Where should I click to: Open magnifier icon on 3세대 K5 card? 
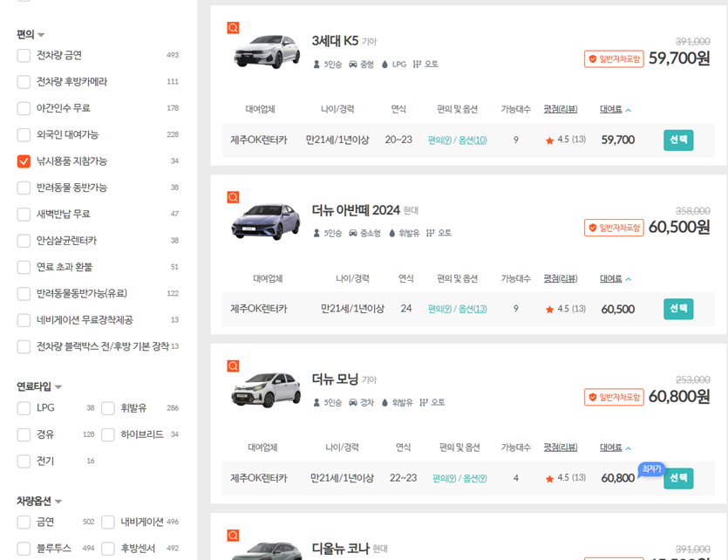[233, 28]
